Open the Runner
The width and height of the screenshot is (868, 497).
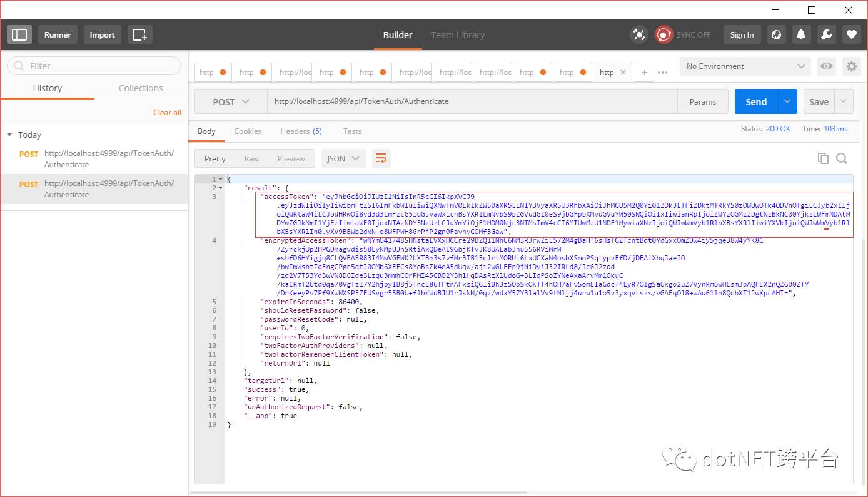(58, 34)
